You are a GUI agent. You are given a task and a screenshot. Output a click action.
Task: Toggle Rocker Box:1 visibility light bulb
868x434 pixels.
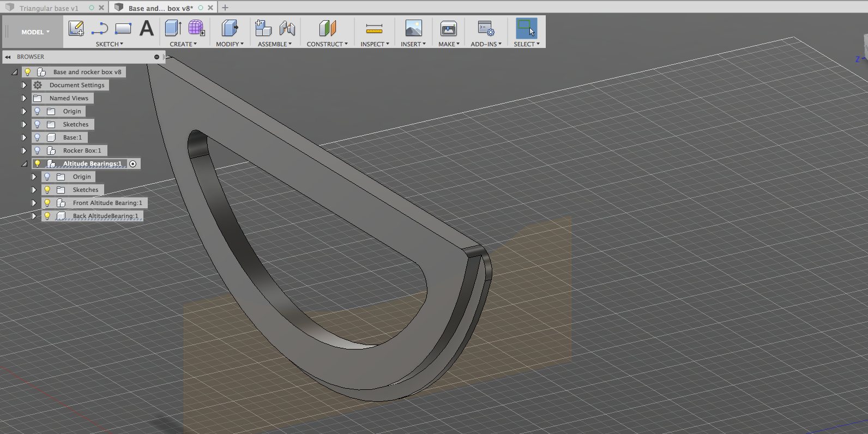click(x=37, y=150)
